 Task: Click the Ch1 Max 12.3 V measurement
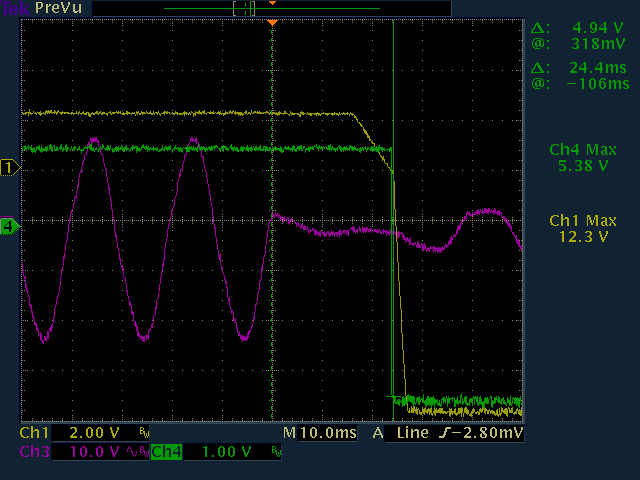click(x=583, y=229)
